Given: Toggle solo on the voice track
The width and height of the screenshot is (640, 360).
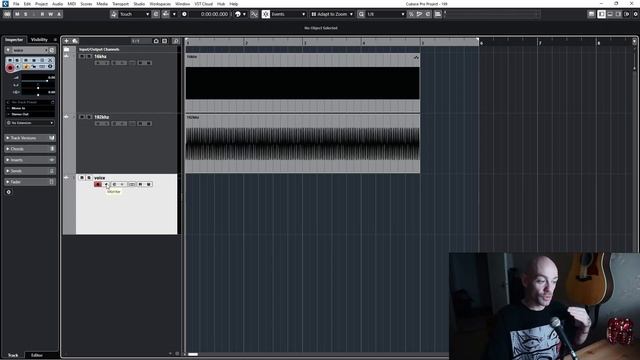Looking at the screenshot, I should coord(89,178).
